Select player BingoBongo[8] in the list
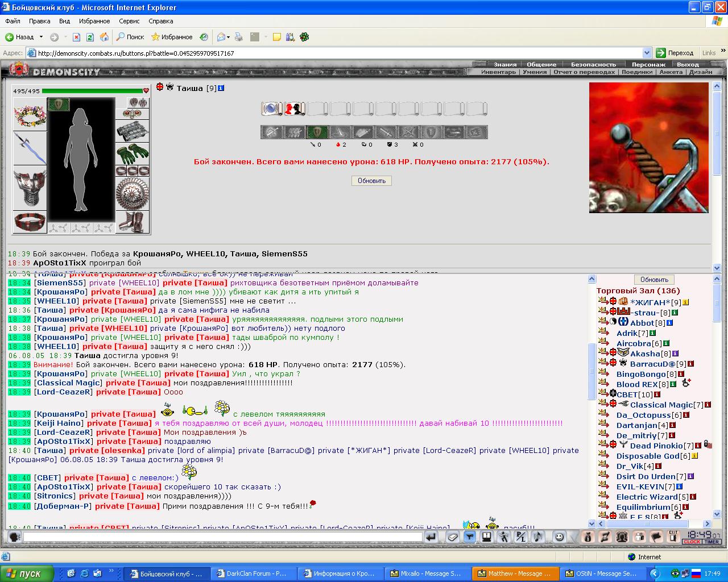The height and width of the screenshot is (582, 728). [646, 374]
